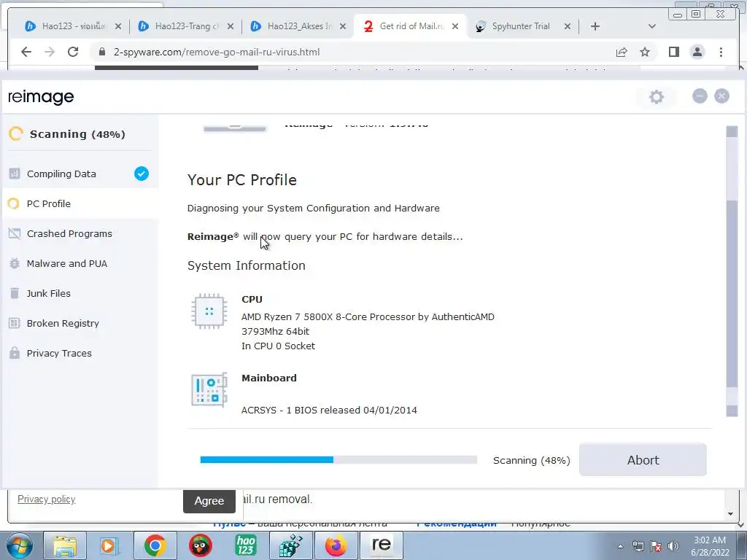The height and width of the screenshot is (560, 747).
Task: Click the address bar URL
Action: click(x=217, y=52)
